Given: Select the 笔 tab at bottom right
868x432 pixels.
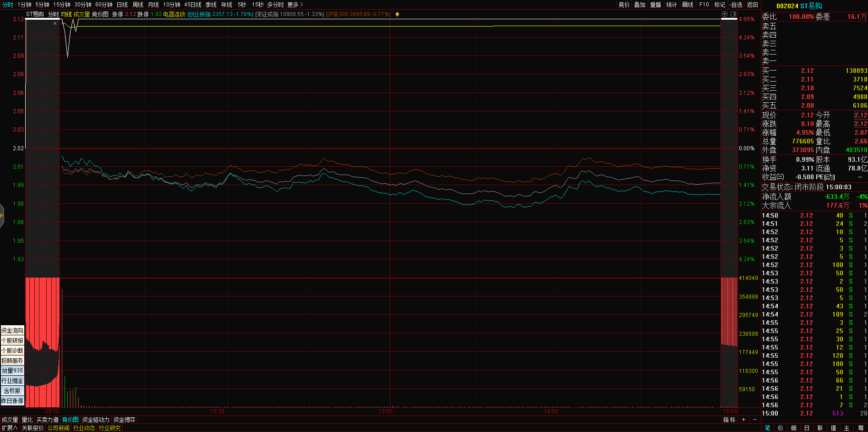Looking at the screenshot, I should pyautogui.click(x=768, y=428).
